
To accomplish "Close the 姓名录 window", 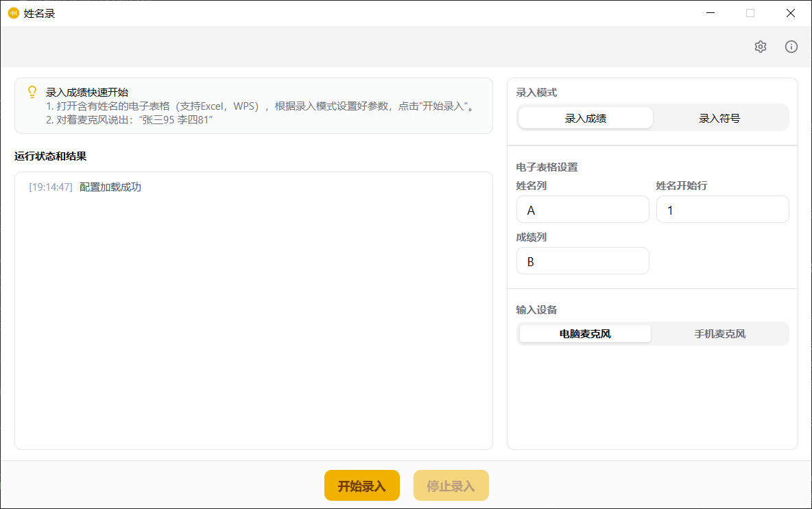I will click(791, 13).
